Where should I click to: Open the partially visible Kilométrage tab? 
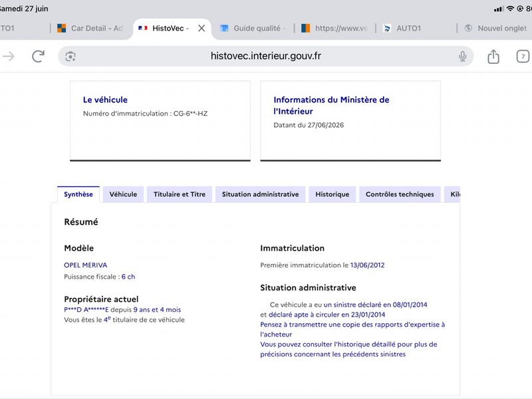click(452, 194)
